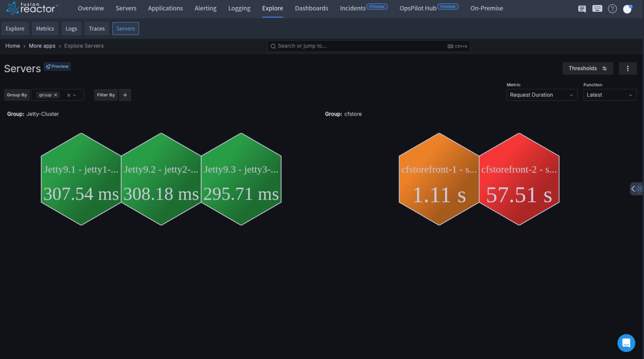Remove the group filter with its X toggle
Image resolution: width=644 pixels, height=359 pixels.
[x=56, y=95]
